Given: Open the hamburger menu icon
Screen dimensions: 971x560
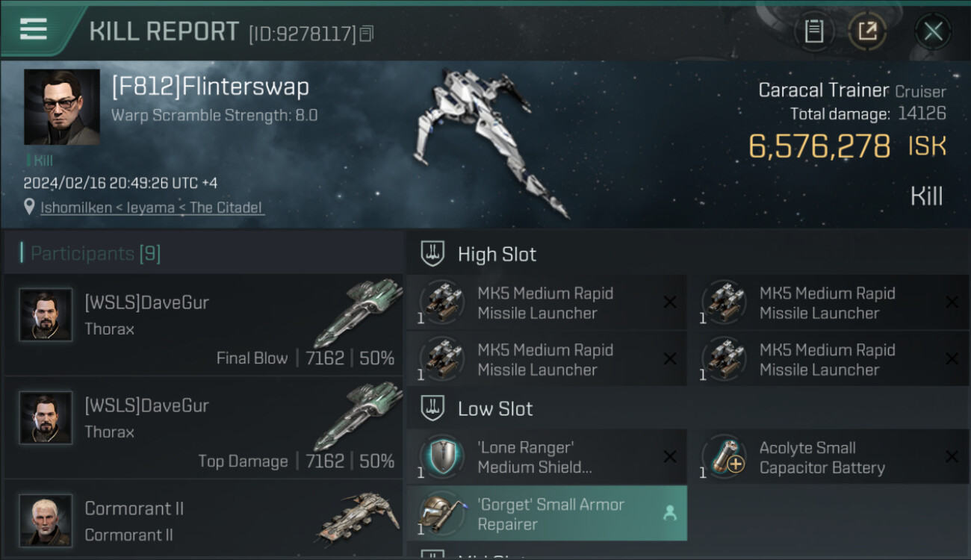Looking at the screenshot, I should coord(34,29).
